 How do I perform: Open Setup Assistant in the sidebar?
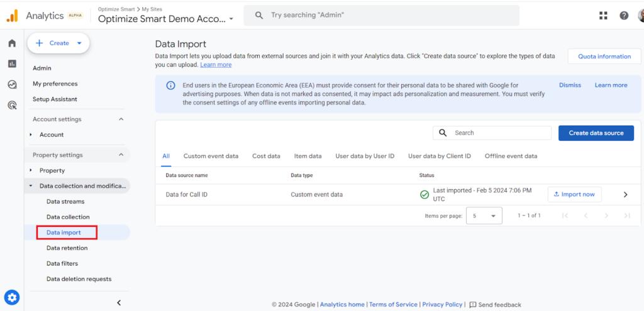[55, 99]
